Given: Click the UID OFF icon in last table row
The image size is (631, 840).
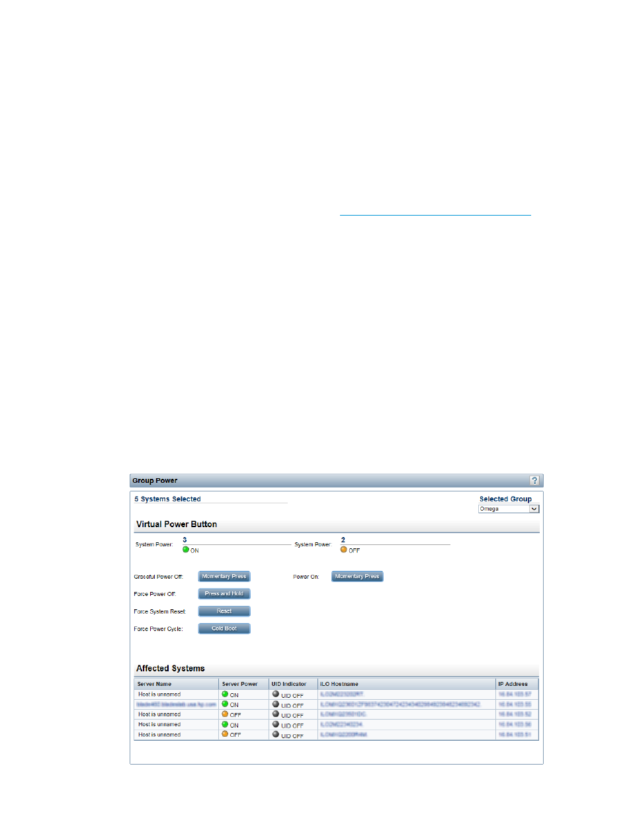Looking at the screenshot, I should pyautogui.click(x=276, y=734).
